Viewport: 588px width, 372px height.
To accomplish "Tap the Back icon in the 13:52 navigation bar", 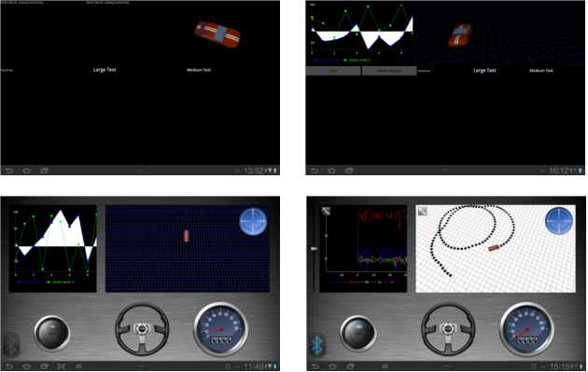I will coord(9,171).
